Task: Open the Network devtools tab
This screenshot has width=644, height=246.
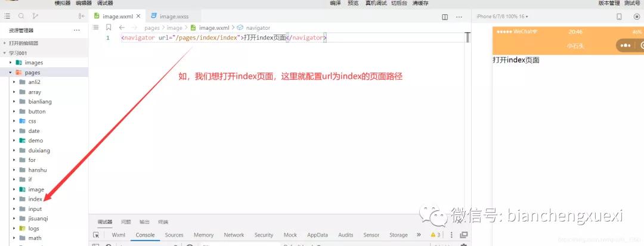Action: pos(234,235)
